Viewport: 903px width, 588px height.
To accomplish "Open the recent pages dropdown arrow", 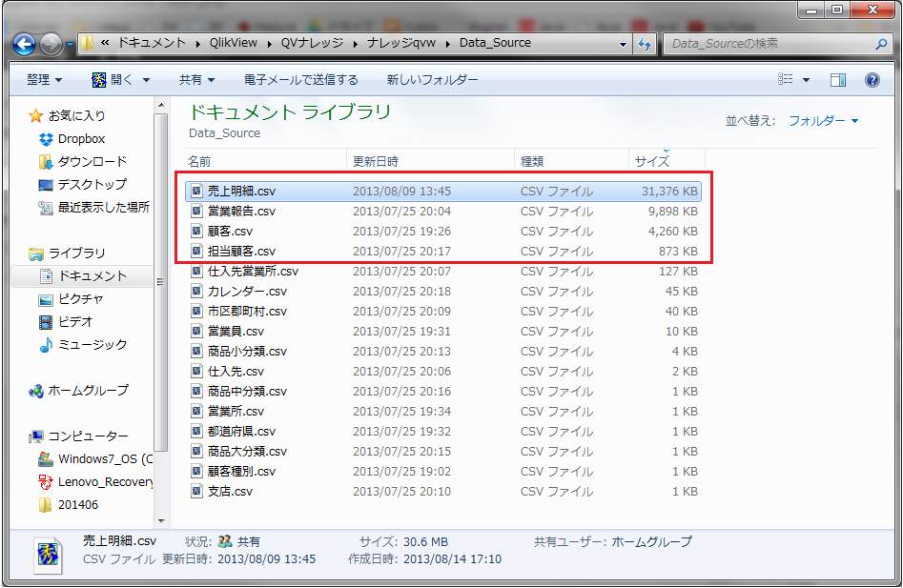I will [70, 44].
